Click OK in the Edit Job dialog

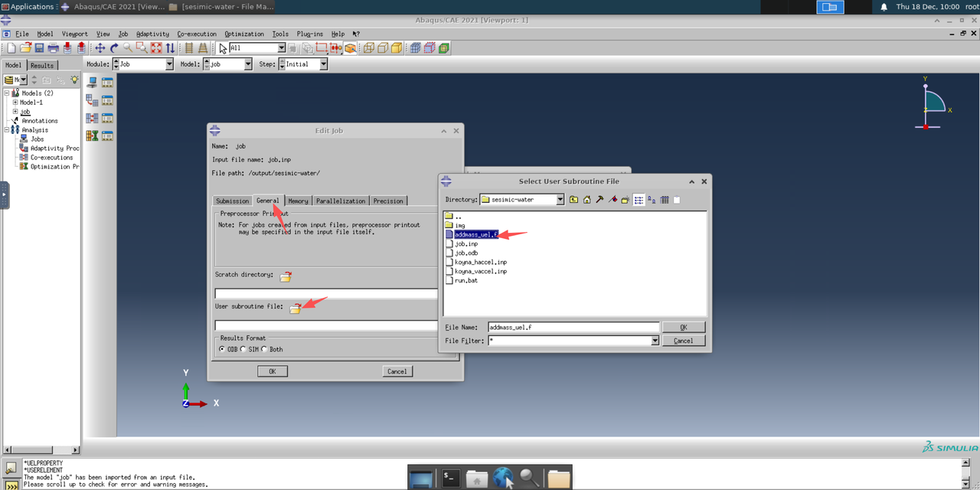tap(272, 371)
